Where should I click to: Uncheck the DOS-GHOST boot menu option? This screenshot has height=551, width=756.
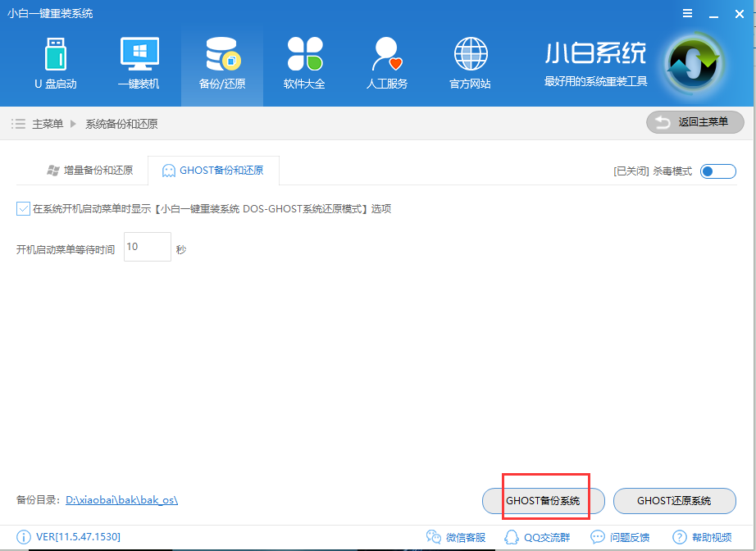(x=23, y=208)
